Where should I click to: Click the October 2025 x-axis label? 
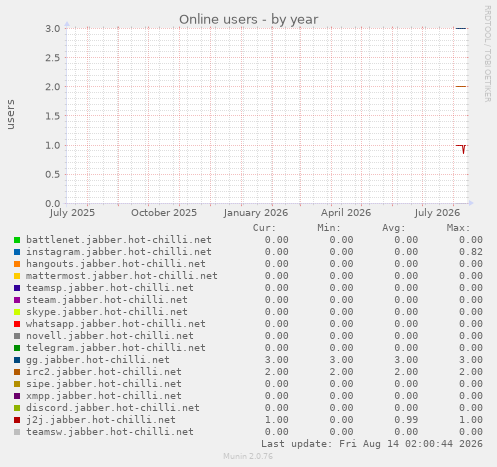[x=164, y=213]
